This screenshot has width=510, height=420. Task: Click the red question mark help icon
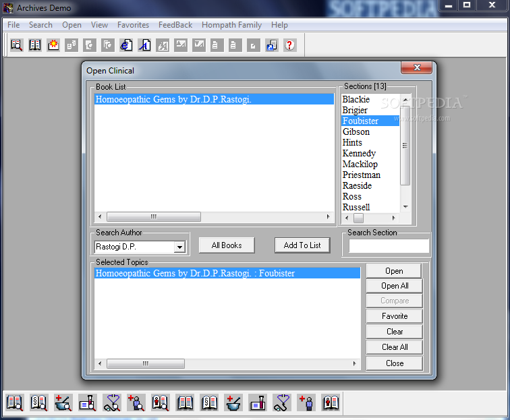tap(289, 45)
